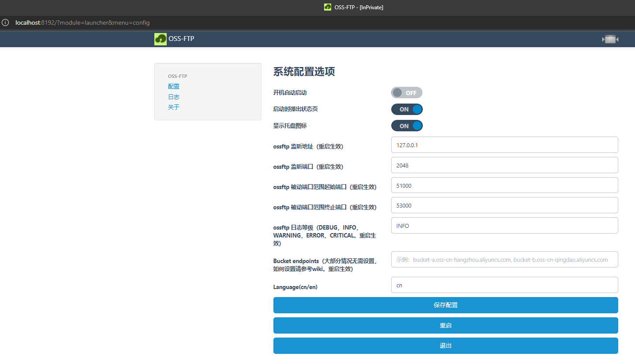Click the site info icon in address bar
Image resolution: width=635 pixels, height=364 pixels.
(6, 22)
